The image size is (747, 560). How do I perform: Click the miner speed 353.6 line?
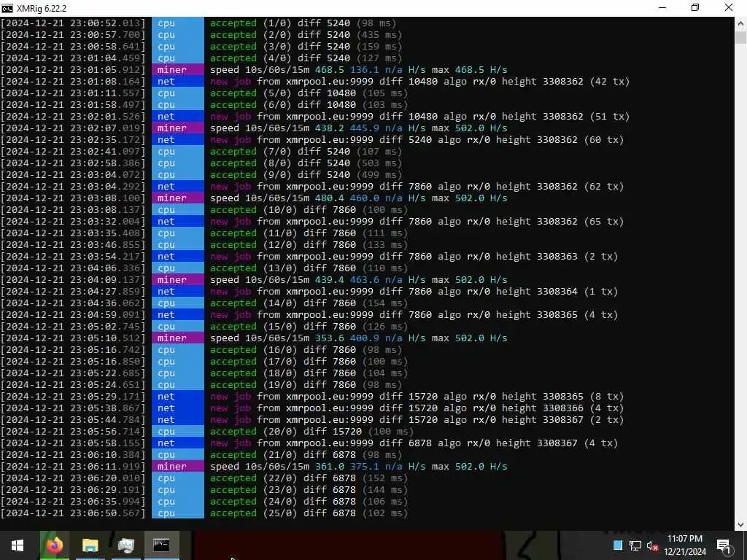click(x=255, y=338)
